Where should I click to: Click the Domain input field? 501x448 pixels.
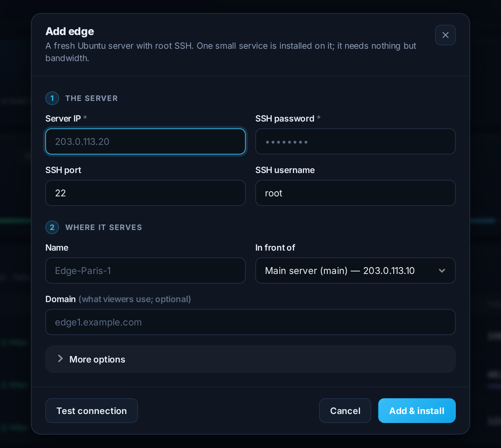[x=250, y=322]
